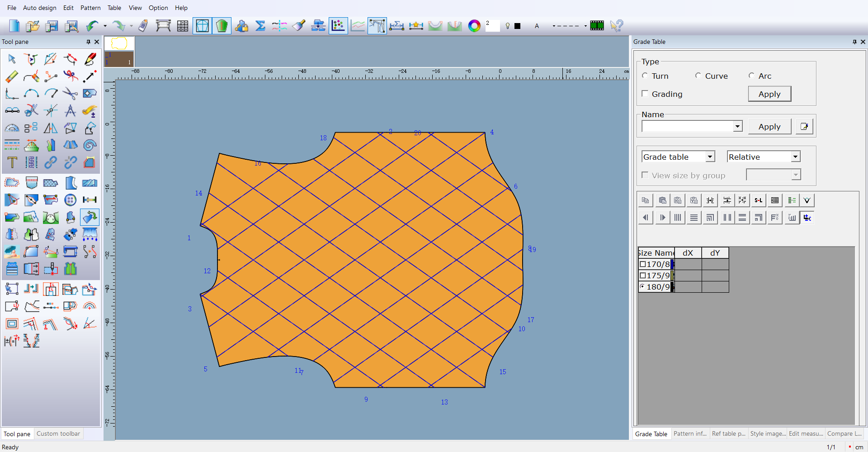This screenshot has width=868, height=452.
Task: Activate the protractor angle measuring tool
Action: point(12,128)
